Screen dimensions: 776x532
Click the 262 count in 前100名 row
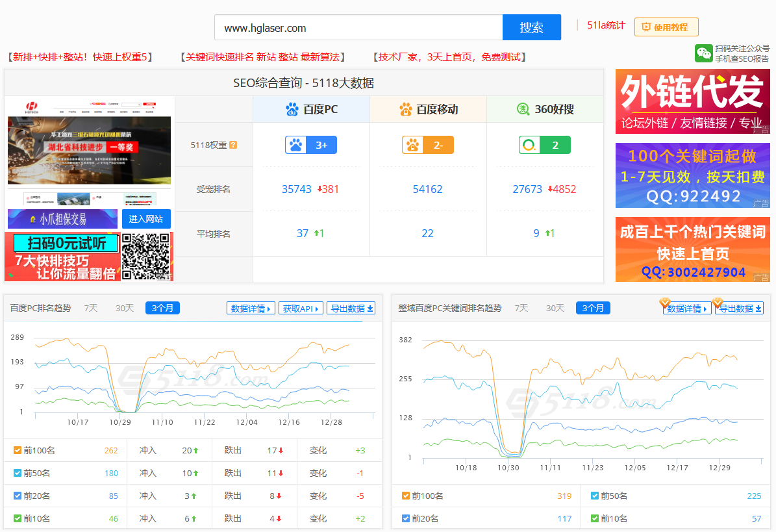[x=111, y=450]
